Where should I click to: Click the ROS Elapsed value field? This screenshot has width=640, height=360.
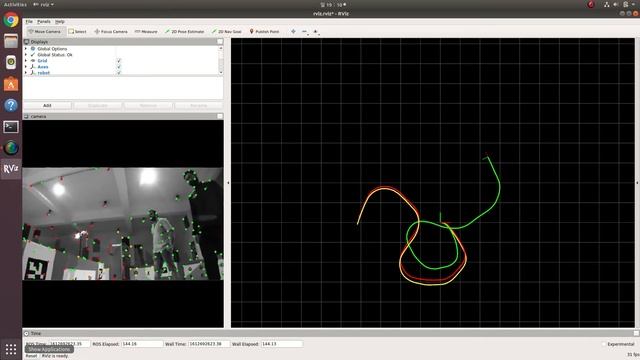coord(142,344)
